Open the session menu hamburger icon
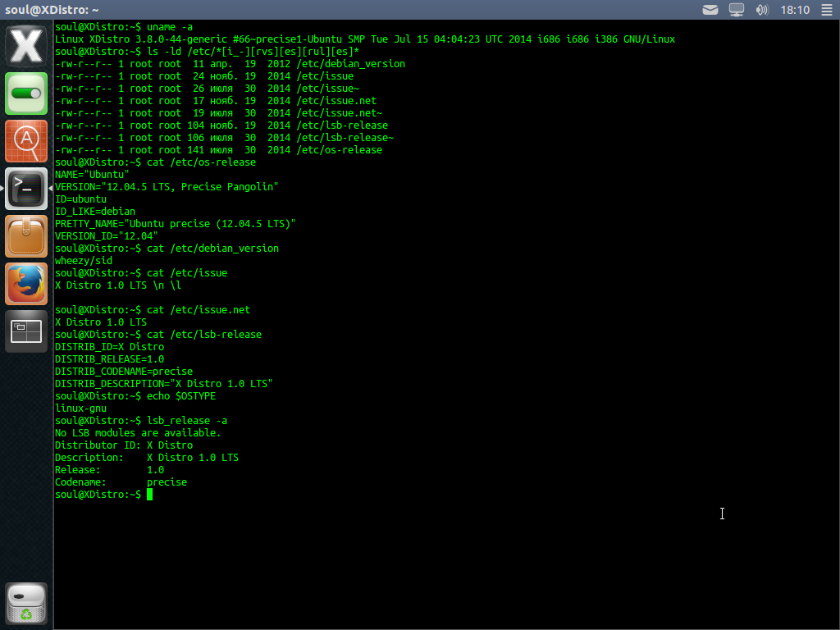Screen dimensions: 840x630 [827, 10]
